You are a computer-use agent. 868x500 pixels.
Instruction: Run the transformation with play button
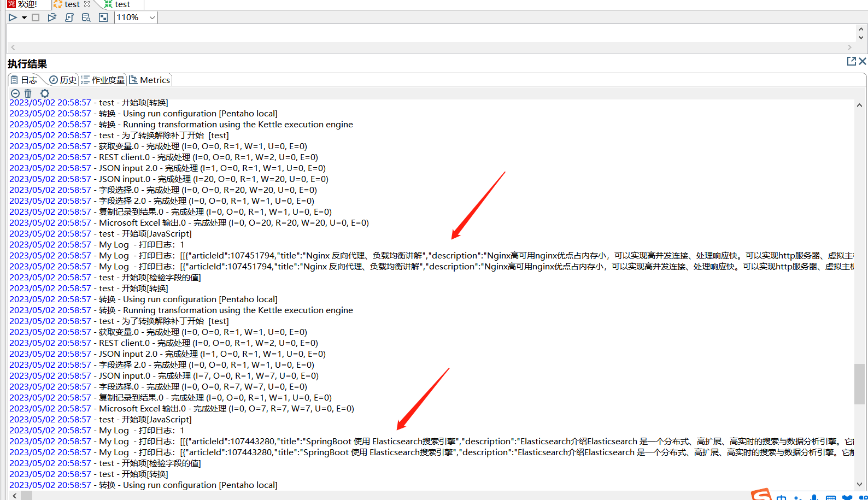13,17
